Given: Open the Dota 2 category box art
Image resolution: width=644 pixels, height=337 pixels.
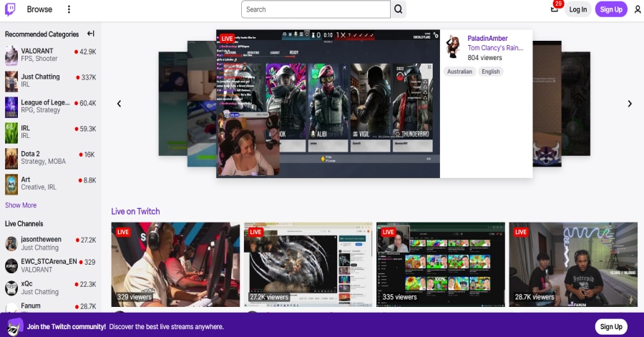Looking at the screenshot, I should [11, 158].
